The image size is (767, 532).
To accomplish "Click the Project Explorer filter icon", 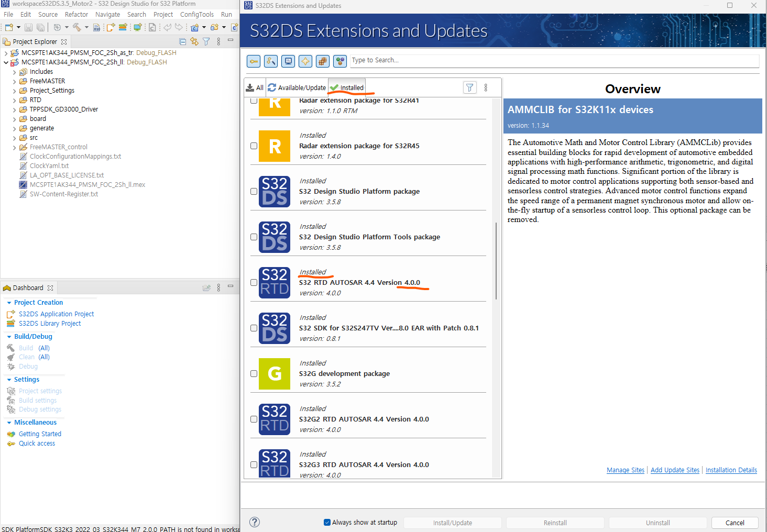I will tap(206, 41).
